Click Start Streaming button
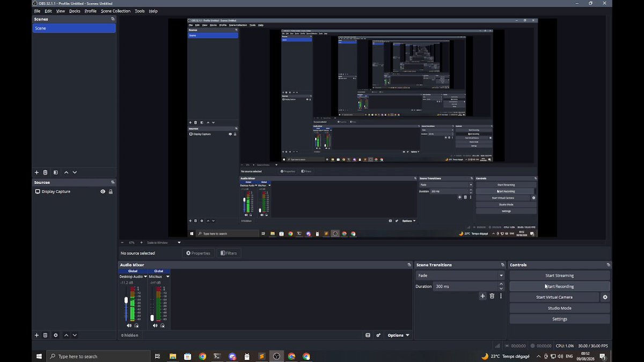The width and height of the screenshot is (644, 362). click(x=559, y=276)
